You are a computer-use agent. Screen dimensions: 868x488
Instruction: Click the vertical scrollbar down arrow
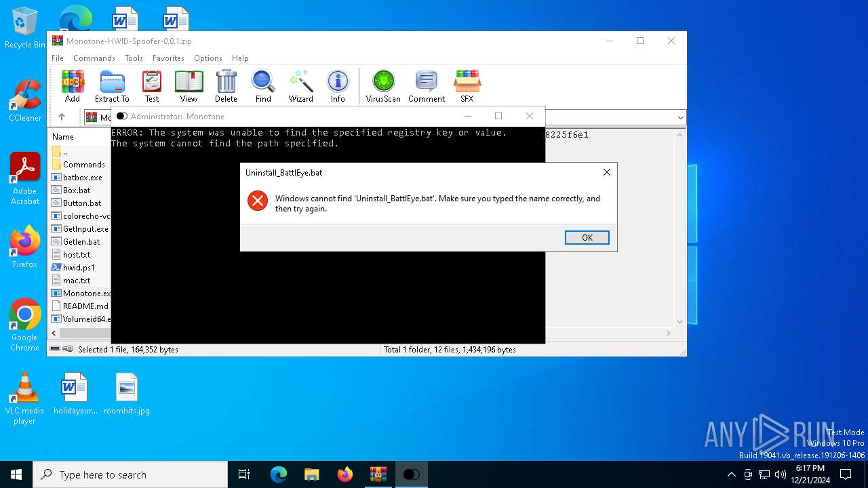pyautogui.click(x=680, y=322)
